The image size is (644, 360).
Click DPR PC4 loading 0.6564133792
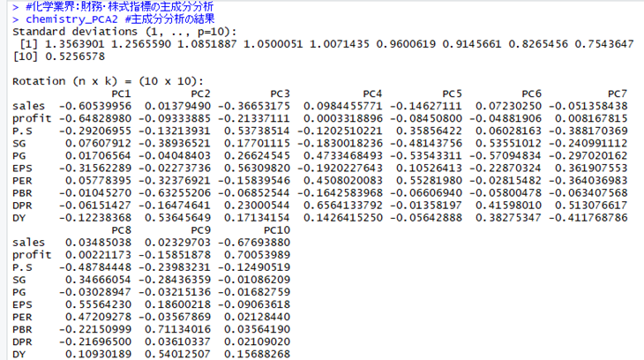(343, 206)
